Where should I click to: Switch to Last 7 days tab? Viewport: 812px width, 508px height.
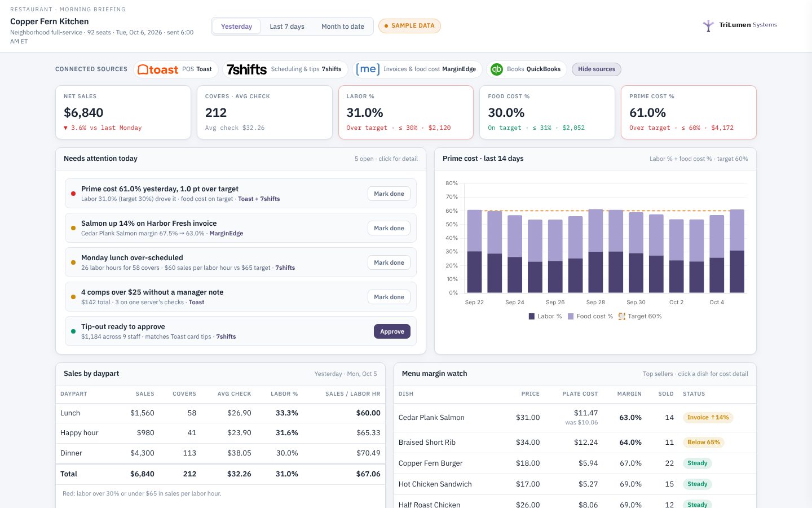(287, 27)
